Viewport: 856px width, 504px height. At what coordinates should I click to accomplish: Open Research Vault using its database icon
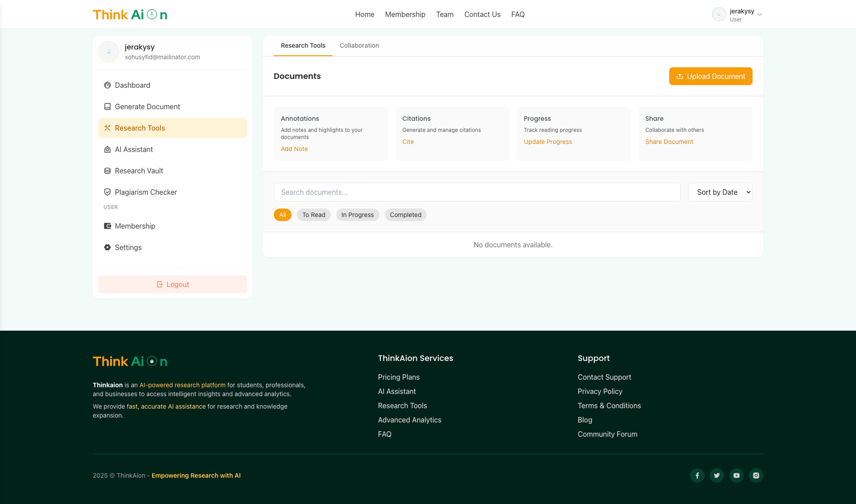click(x=107, y=171)
